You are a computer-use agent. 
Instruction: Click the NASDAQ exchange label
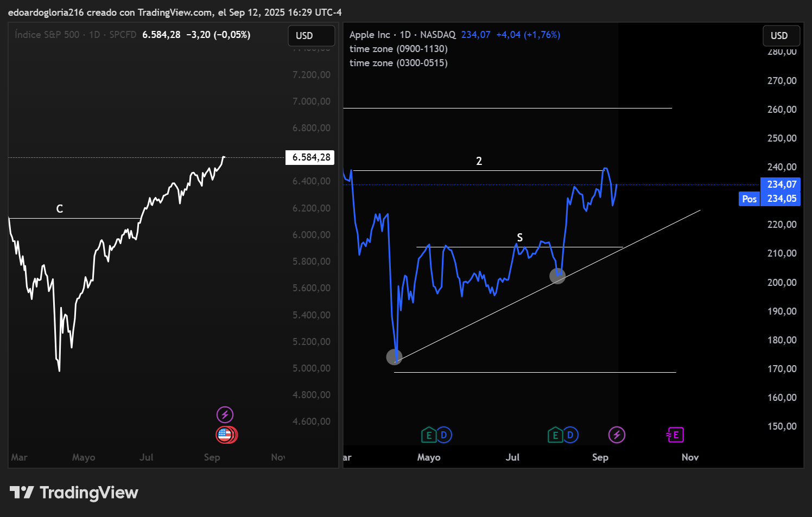click(x=438, y=35)
